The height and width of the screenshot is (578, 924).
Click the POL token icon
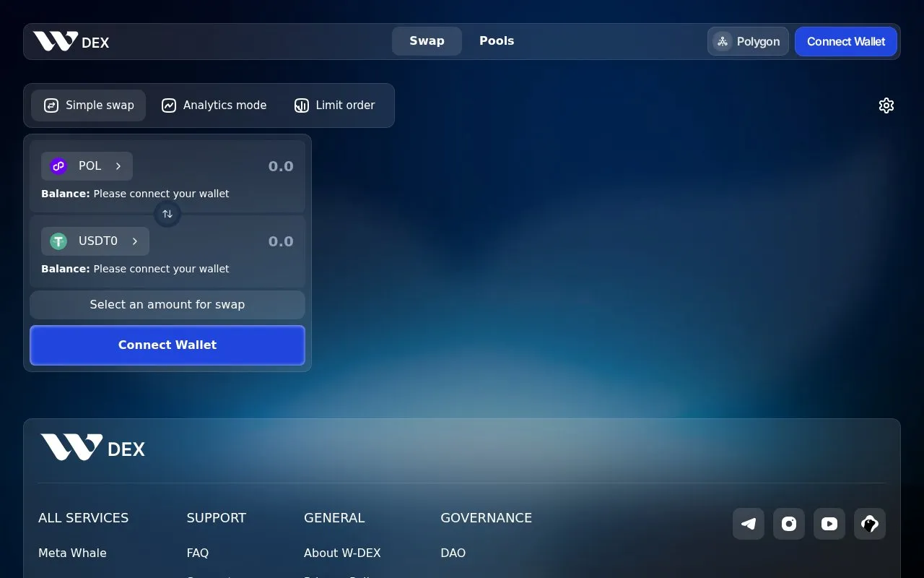point(58,166)
